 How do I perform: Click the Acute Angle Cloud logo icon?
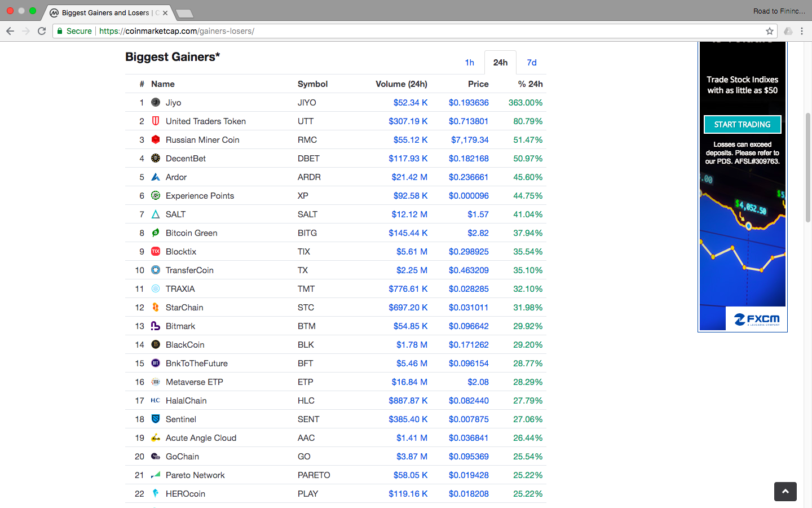click(x=156, y=437)
